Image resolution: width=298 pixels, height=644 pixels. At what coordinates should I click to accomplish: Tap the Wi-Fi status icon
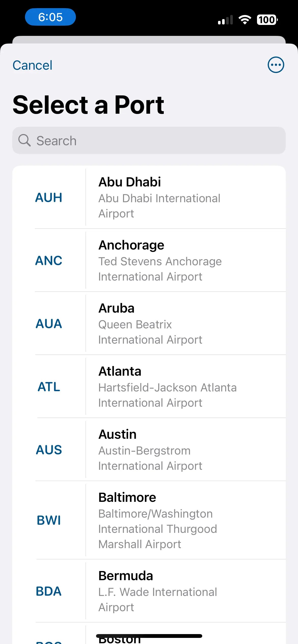pyautogui.click(x=245, y=20)
